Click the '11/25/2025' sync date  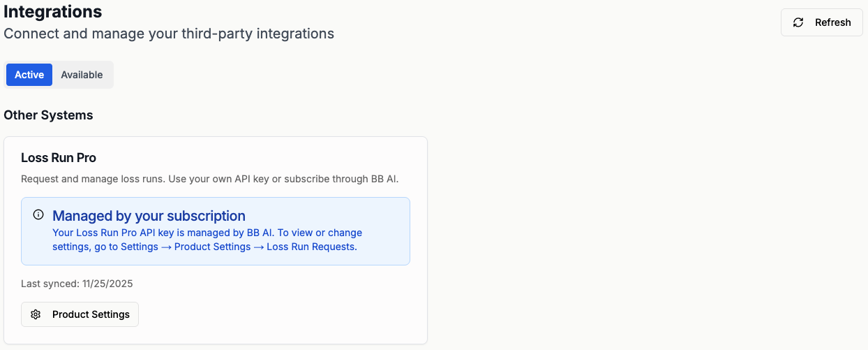click(107, 284)
